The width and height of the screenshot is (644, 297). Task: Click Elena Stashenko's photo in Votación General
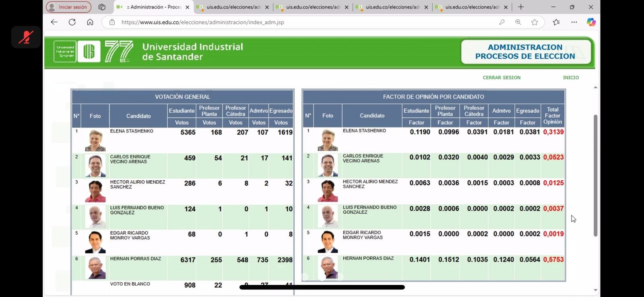[x=95, y=140]
